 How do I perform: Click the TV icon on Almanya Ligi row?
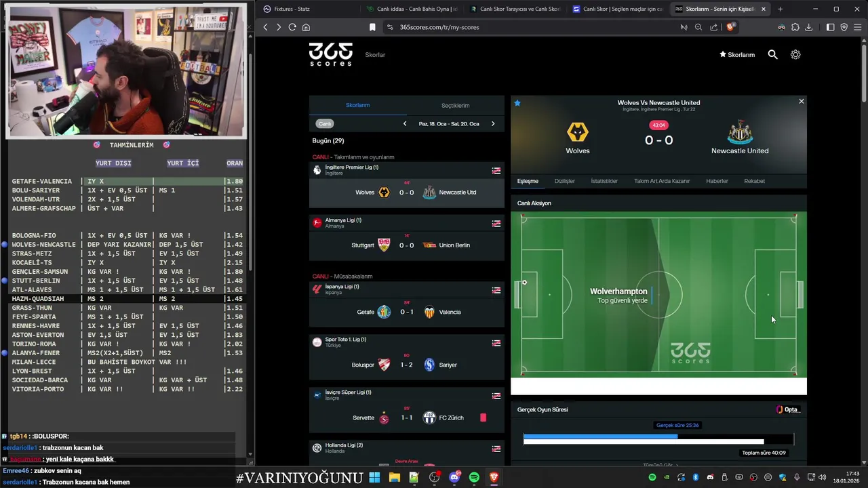pyautogui.click(x=496, y=224)
